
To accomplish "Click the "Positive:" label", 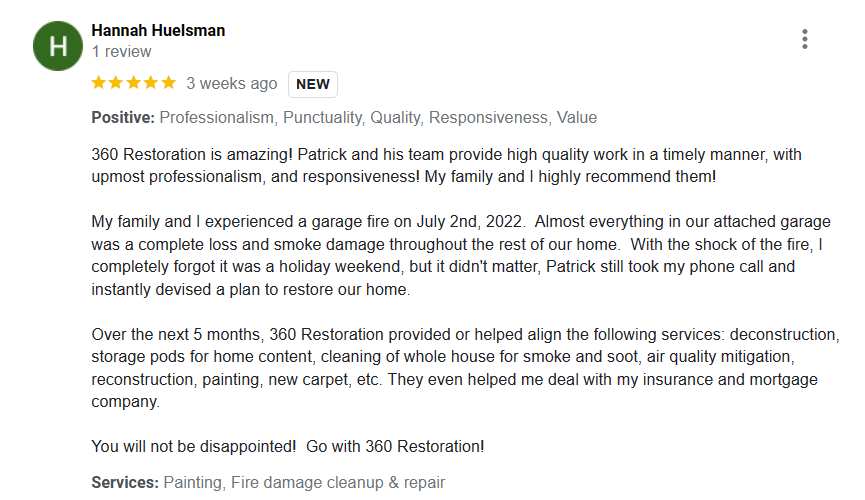I will 123,118.
